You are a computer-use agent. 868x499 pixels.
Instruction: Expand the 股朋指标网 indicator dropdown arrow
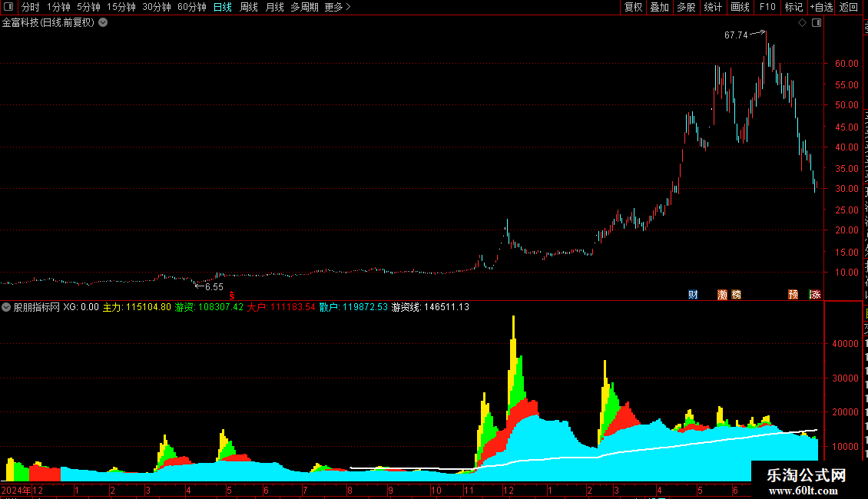6,307
